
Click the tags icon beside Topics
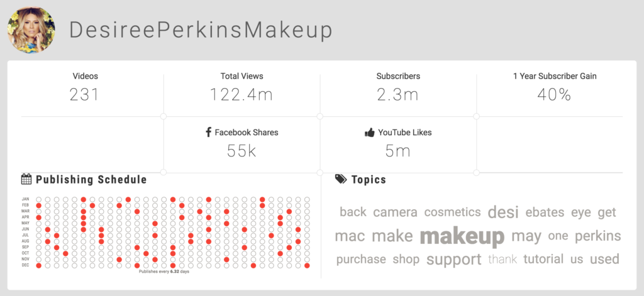pos(341,179)
